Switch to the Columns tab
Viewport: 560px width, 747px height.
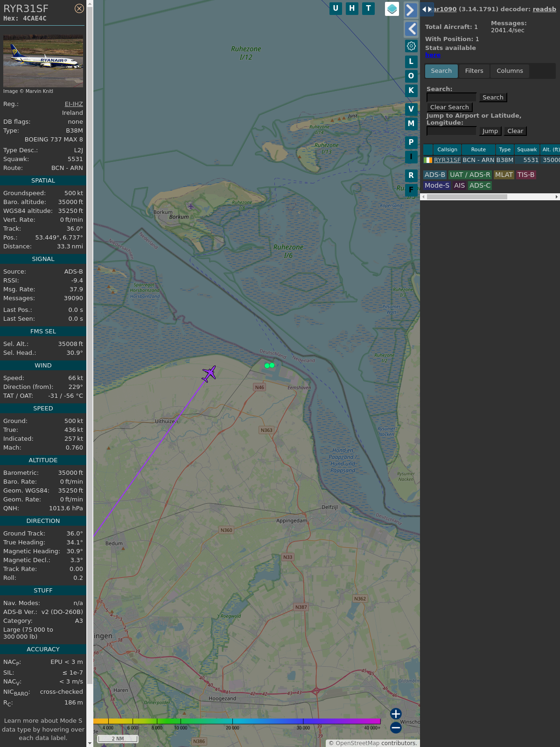pyautogui.click(x=510, y=71)
